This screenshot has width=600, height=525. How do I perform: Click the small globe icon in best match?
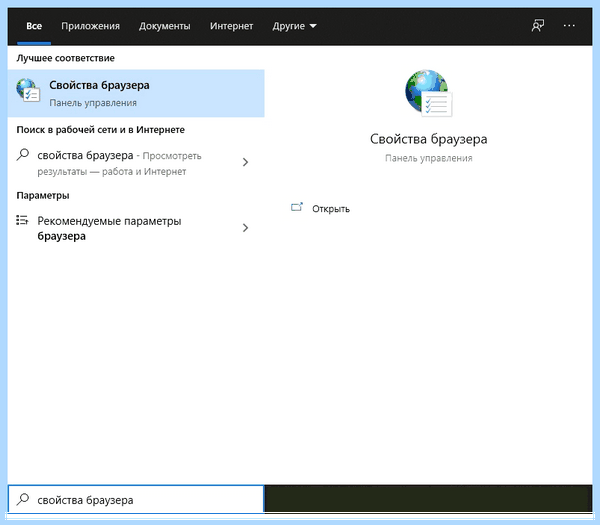[x=28, y=90]
